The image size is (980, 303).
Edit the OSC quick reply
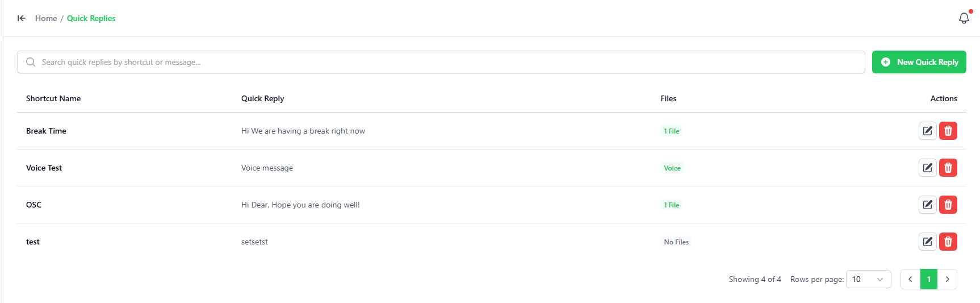(928, 205)
